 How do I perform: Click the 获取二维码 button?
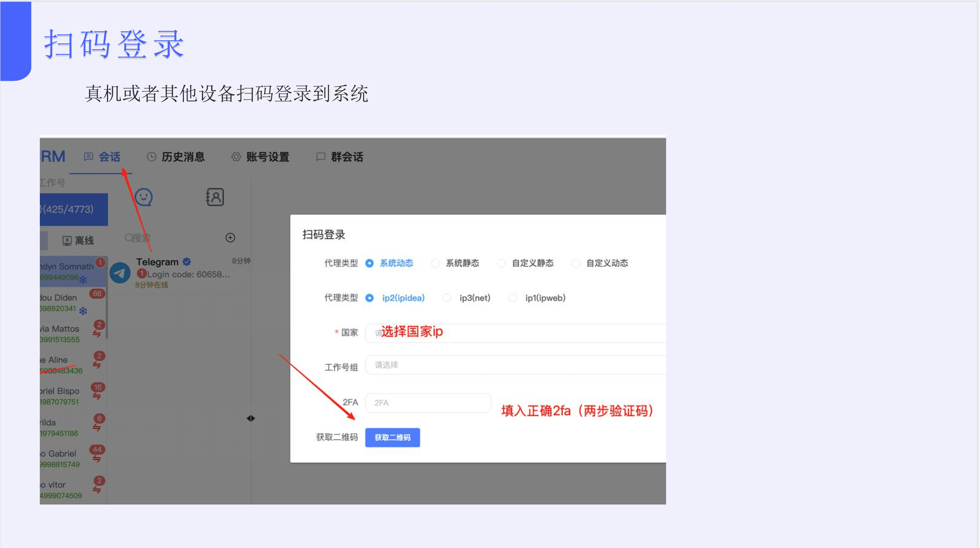[x=392, y=437]
